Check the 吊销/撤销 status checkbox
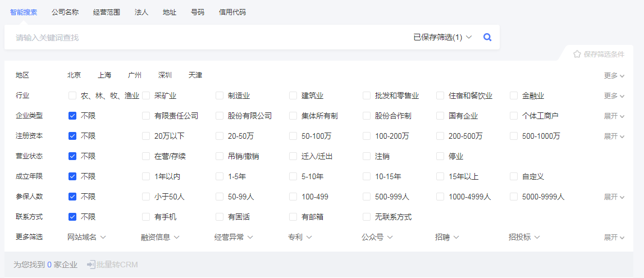Screen dimensions: 644x278 pyautogui.click(x=220, y=156)
